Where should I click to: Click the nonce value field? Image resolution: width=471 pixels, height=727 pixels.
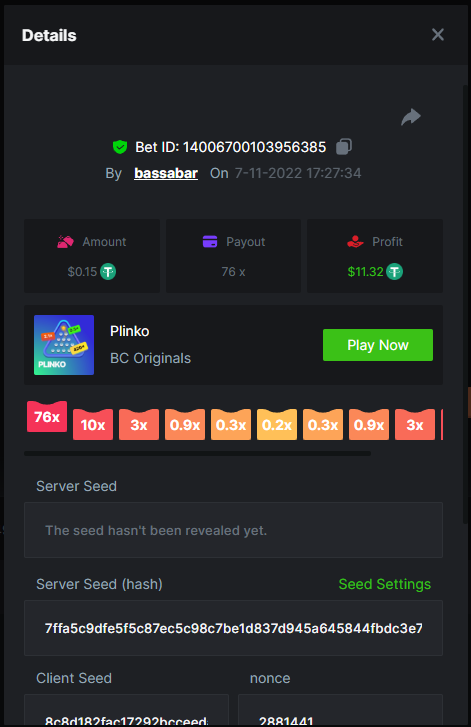tap(340, 710)
